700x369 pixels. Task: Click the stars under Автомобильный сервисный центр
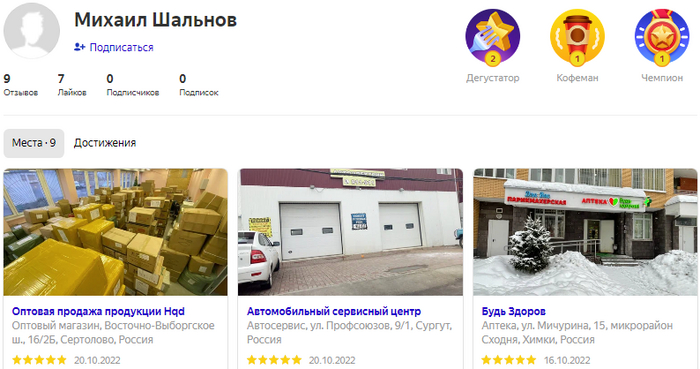point(274,360)
